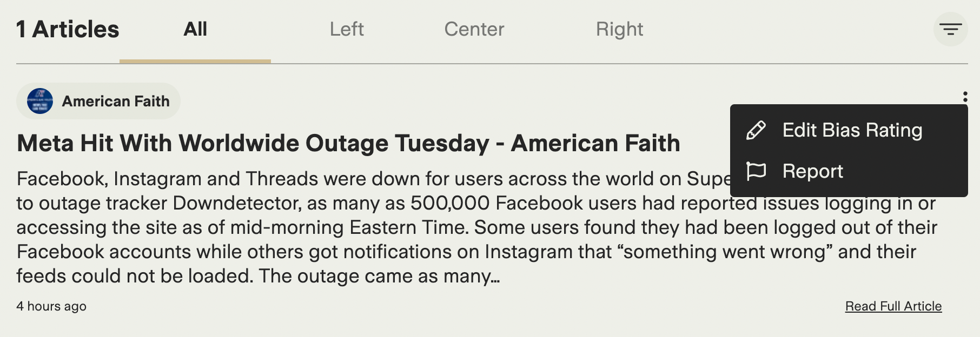Click the American Faith source name label
The width and height of the screenshot is (980, 337).
click(x=116, y=101)
